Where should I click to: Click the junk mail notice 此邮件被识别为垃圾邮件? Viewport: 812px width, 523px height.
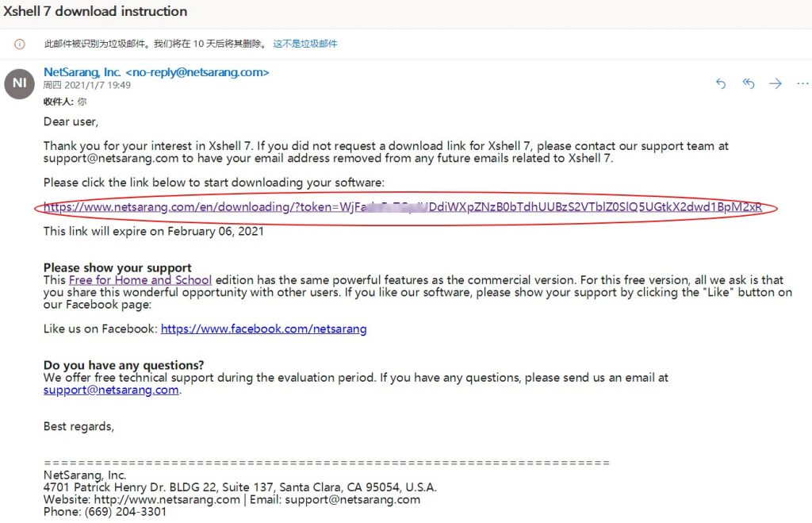tap(155, 44)
